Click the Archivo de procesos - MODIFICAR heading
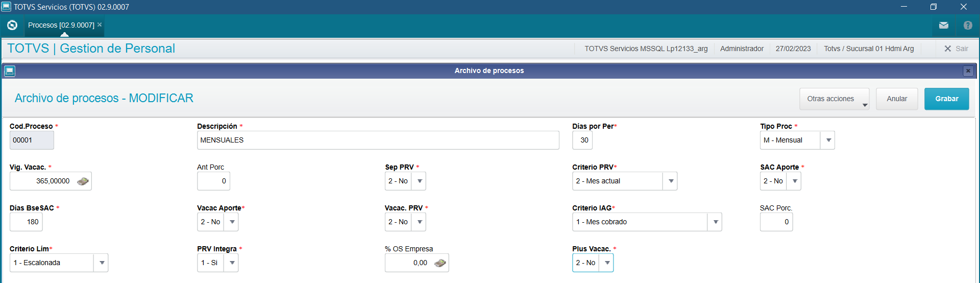Viewport: 980px width, 283px height. (x=104, y=98)
